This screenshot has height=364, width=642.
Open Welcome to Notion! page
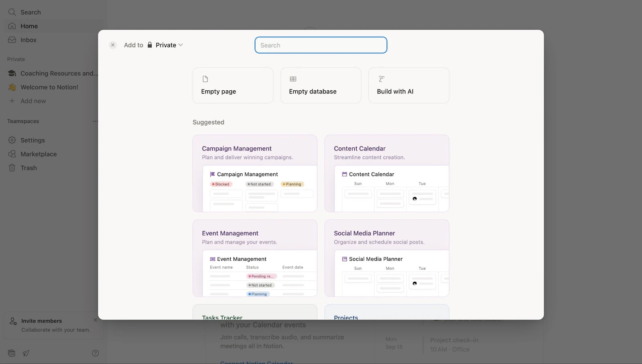53,87
